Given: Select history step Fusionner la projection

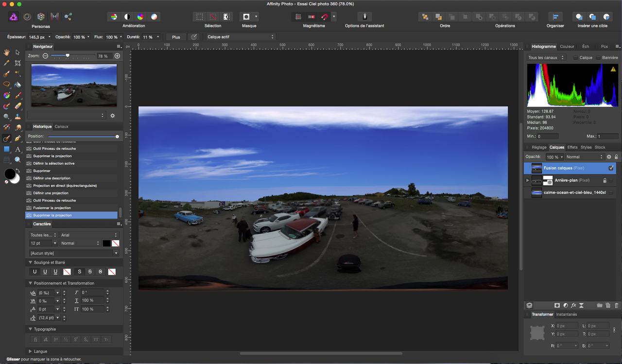Looking at the screenshot, I should coord(72,208).
